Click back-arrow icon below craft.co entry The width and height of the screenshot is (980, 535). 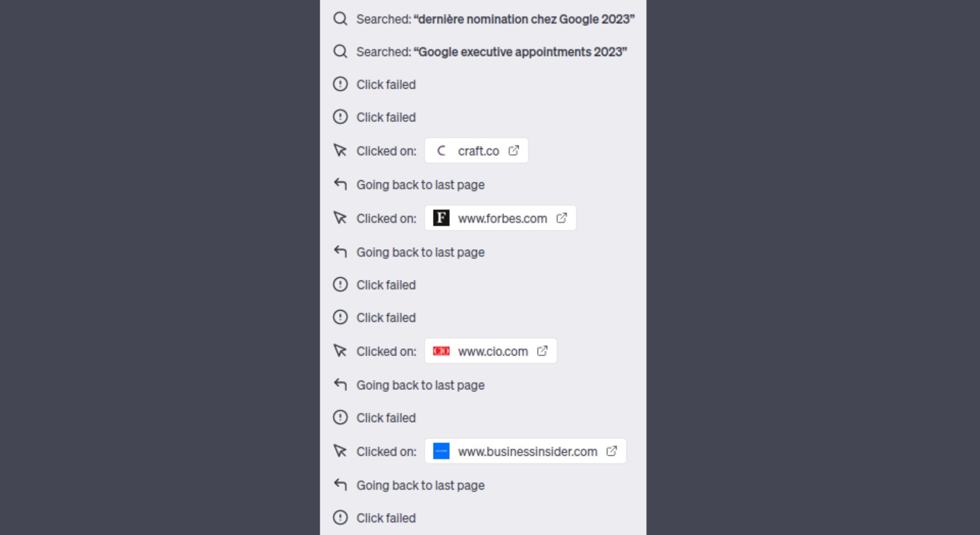(340, 184)
